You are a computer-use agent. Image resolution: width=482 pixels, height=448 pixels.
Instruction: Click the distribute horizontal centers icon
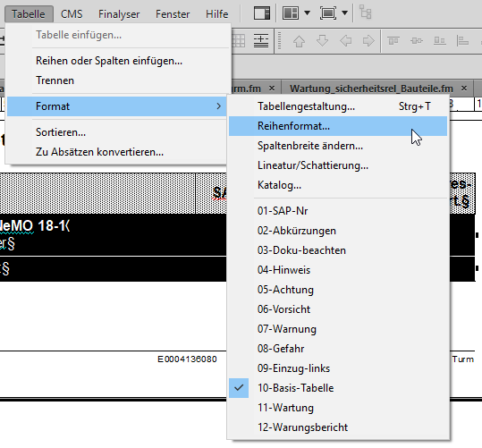click(417, 40)
